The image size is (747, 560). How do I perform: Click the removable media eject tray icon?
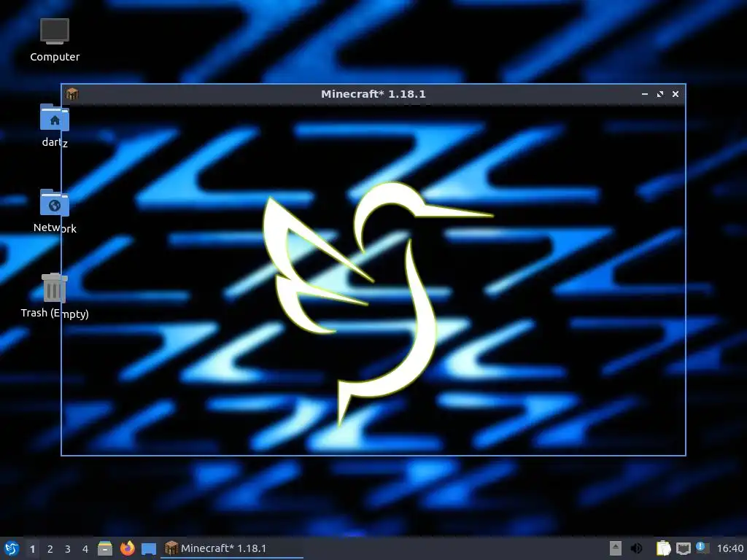click(x=616, y=548)
